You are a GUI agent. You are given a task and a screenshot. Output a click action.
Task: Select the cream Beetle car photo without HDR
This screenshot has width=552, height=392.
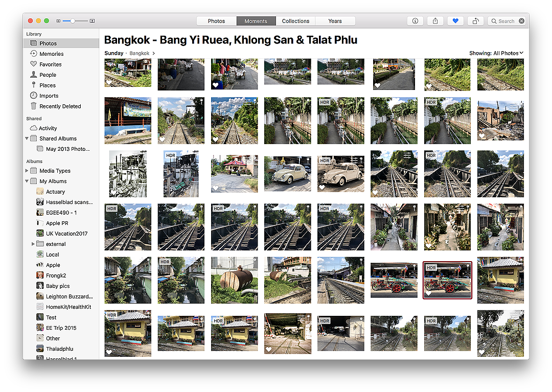288,174
